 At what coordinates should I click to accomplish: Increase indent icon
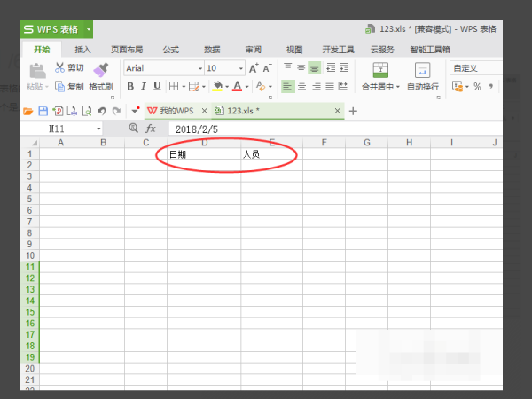click(344, 67)
